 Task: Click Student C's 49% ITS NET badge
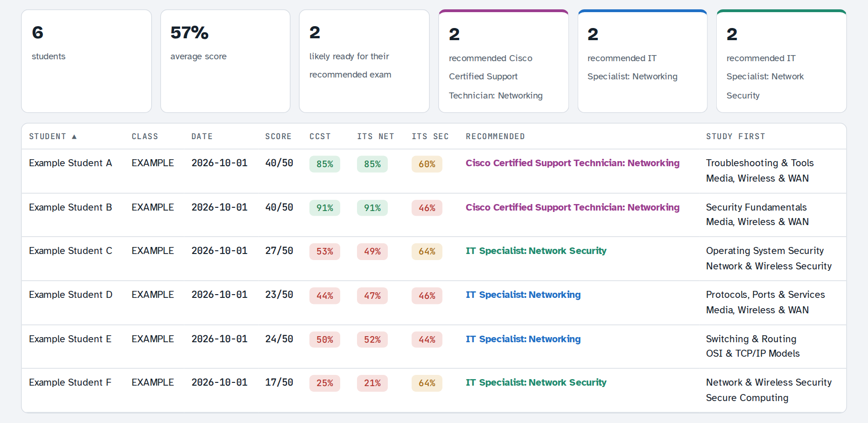pos(372,252)
